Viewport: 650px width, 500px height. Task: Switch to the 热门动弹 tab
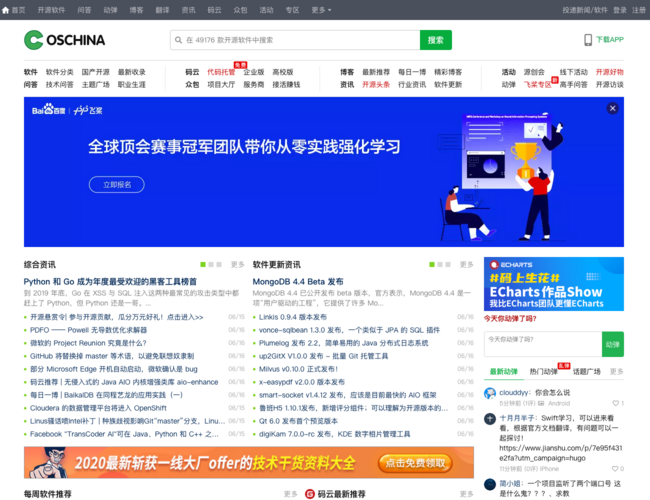pyautogui.click(x=543, y=371)
